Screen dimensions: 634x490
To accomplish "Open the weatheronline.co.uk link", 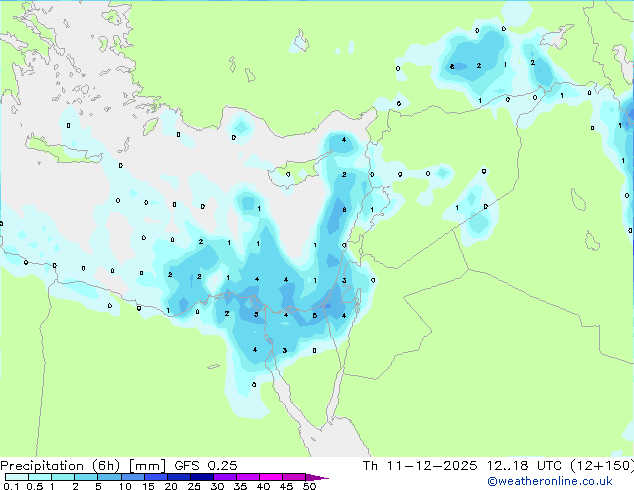I will click(x=549, y=481).
